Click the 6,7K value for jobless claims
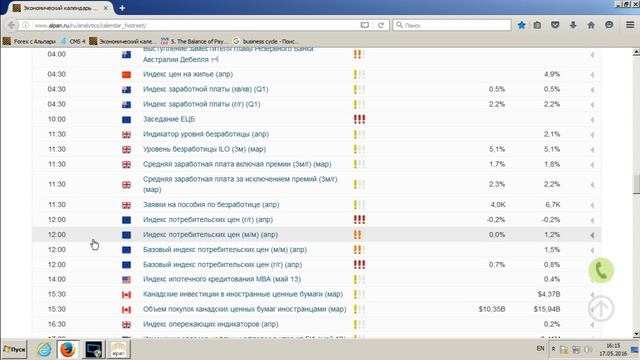This screenshot has height=360, width=640. [553, 205]
